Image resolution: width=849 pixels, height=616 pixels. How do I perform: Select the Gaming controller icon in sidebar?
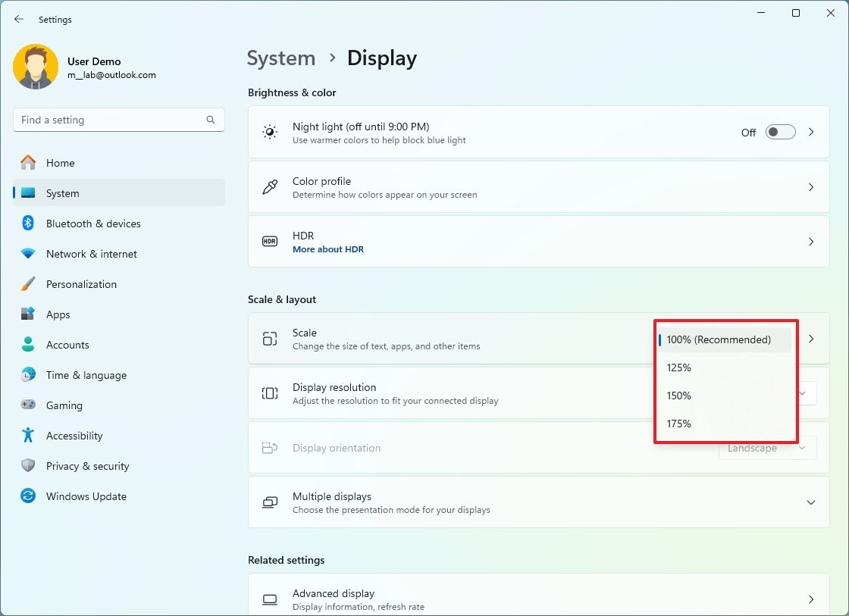coord(27,405)
